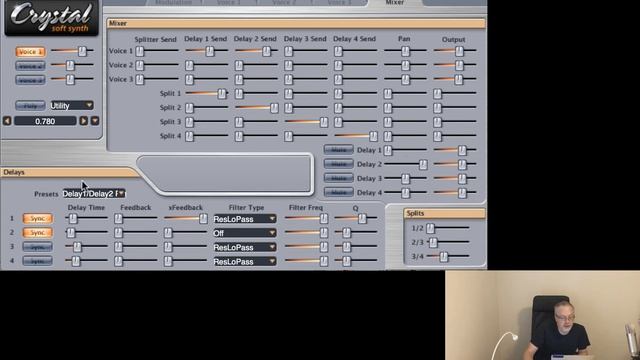Viewport: 640px width, 360px height.
Task: Click Split 1 Delay 1 Send slider
Action: [x=207, y=93]
